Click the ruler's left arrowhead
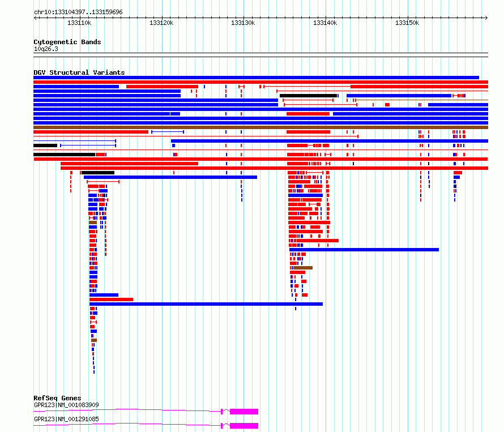The height and width of the screenshot is (432, 504). pos(36,18)
